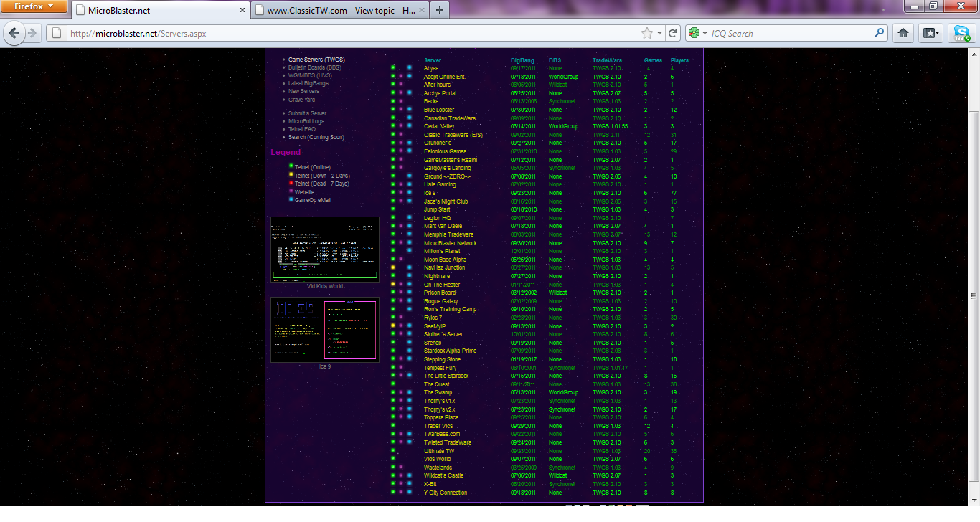Screen dimensions: 980x522
Task: Switch to the MicroBlaster.net tab
Action: (x=160, y=11)
